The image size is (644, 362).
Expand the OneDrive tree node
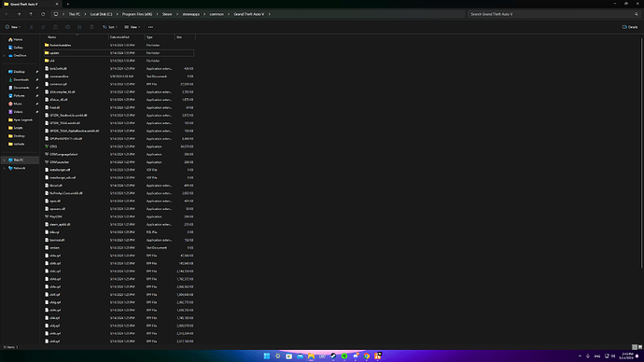click(x=4, y=55)
